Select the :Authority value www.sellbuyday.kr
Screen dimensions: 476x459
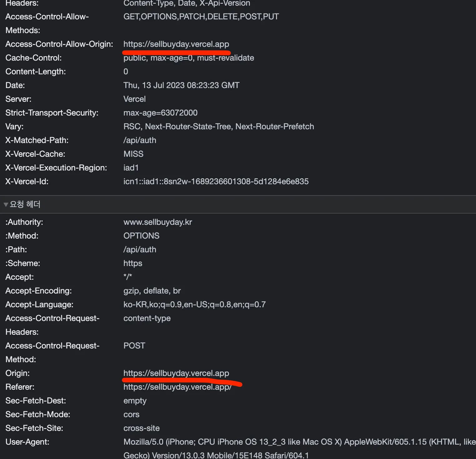(158, 222)
